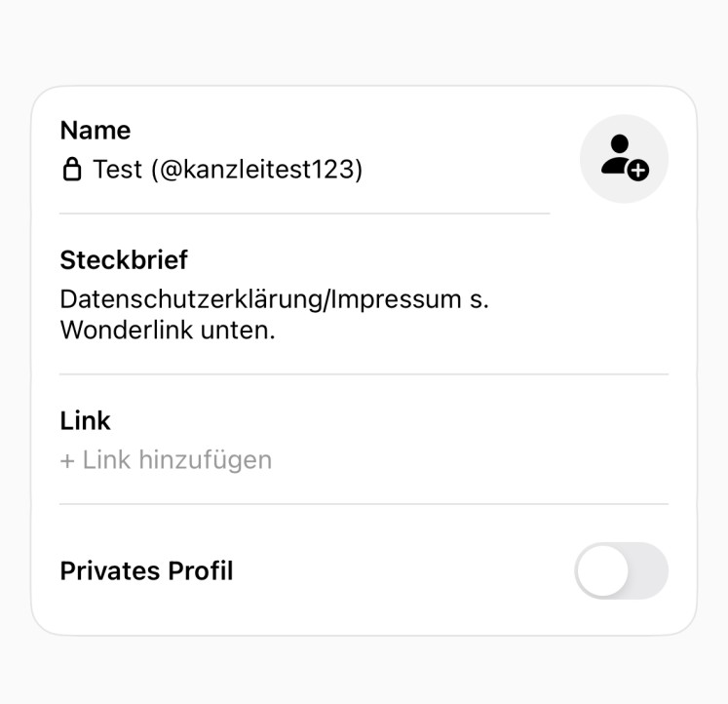Click the person silhouette in gray circle
The height and width of the screenshot is (704, 728).
tap(616, 153)
